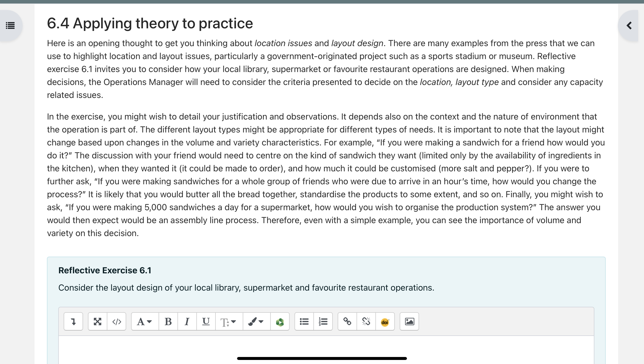Viewport: 644px width, 364px height.
Task: Insert a hyperlink
Action: 347,321
